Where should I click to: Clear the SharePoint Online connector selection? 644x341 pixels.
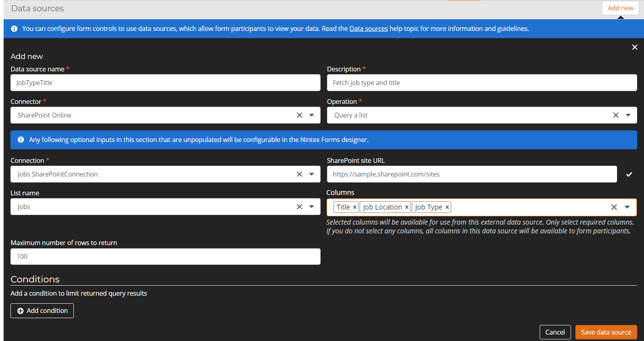(x=299, y=115)
